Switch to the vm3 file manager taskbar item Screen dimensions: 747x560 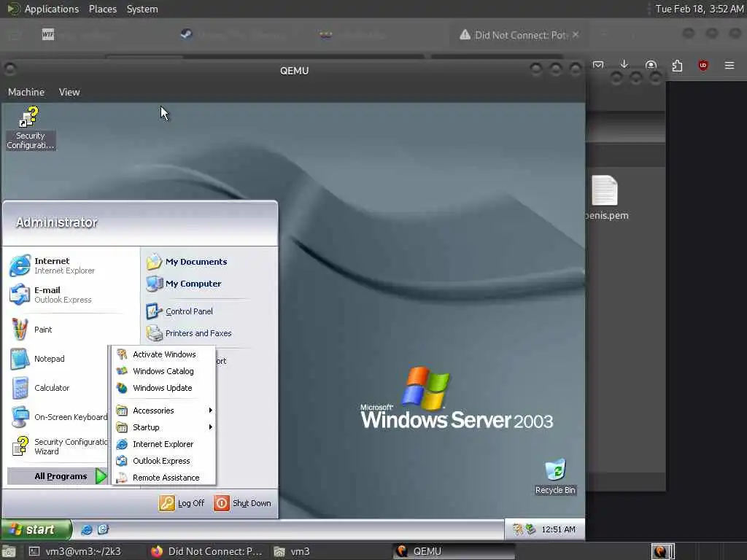[293, 551]
